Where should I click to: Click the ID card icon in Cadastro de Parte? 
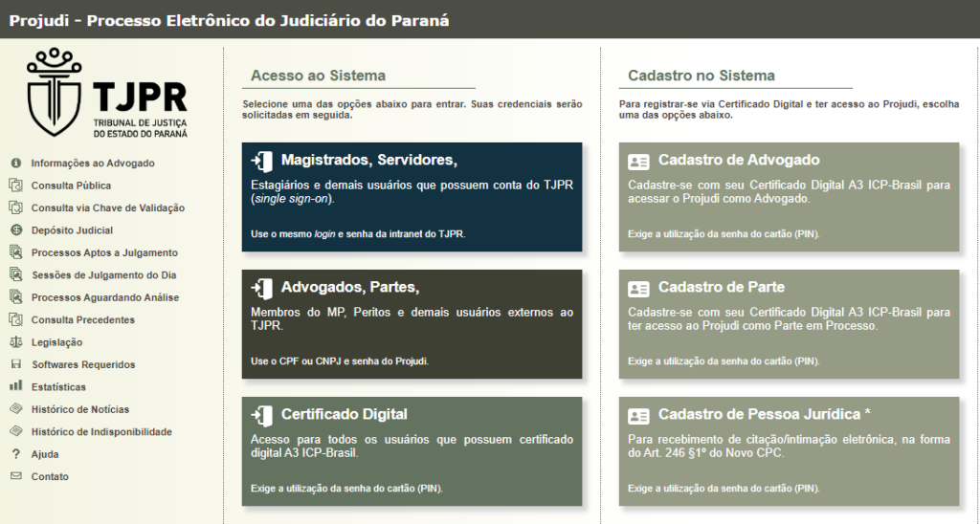point(638,289)
